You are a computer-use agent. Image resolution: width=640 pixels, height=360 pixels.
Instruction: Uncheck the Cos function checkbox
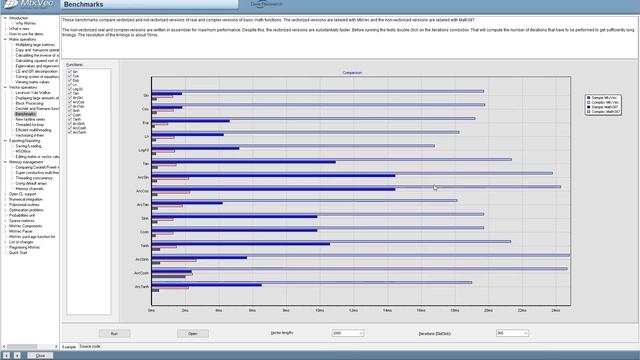[x=70, y=76]
